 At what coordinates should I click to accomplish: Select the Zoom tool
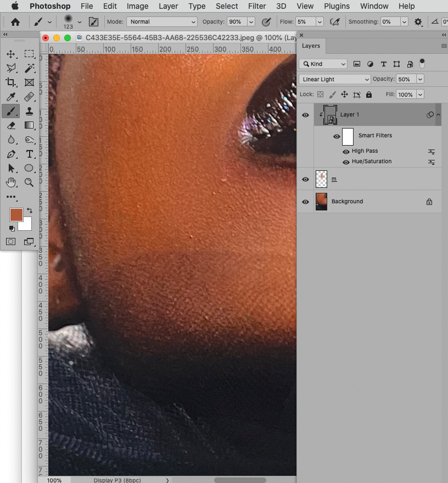click(29, 182)
